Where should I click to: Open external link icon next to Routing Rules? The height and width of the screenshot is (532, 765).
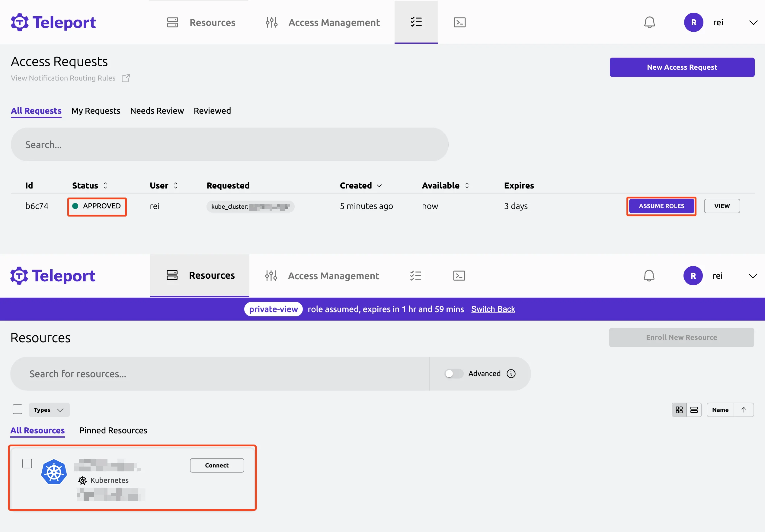pos(126,78)
